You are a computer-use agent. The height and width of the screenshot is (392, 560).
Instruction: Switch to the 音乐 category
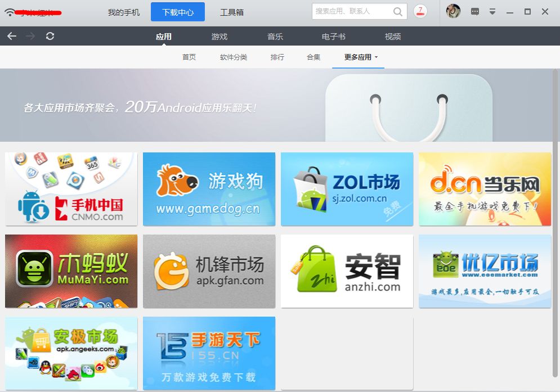point(275,37)
